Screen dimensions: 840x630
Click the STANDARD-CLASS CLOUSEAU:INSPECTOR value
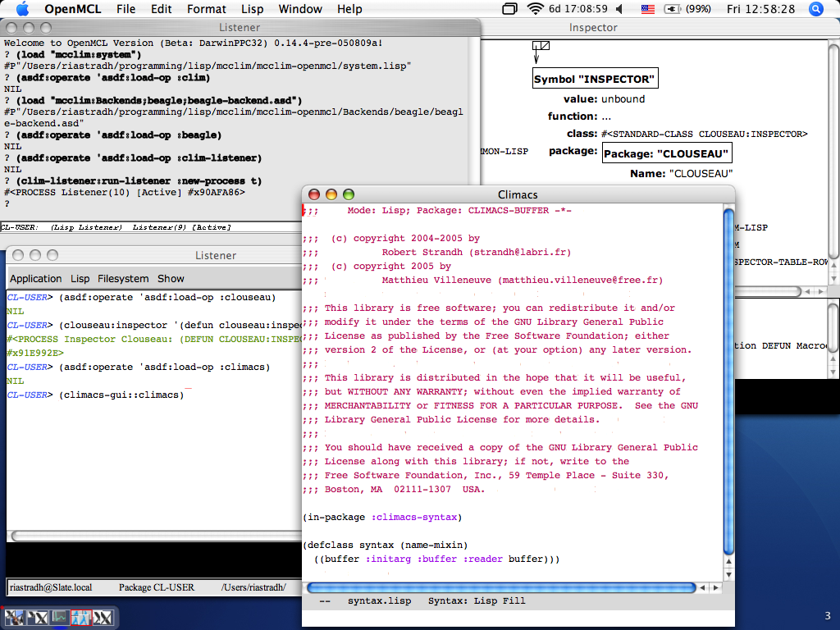[x=704, y=134]
